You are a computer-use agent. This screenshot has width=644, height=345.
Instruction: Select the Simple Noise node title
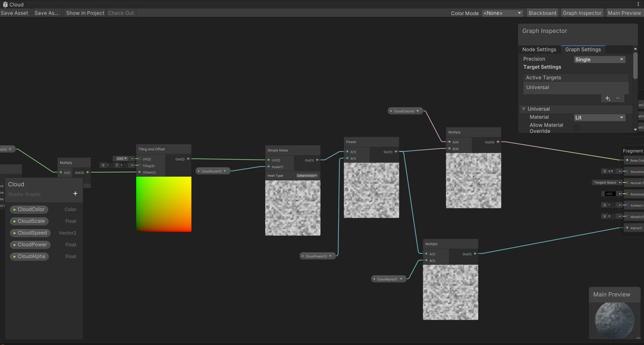click(x=277, y=150)
